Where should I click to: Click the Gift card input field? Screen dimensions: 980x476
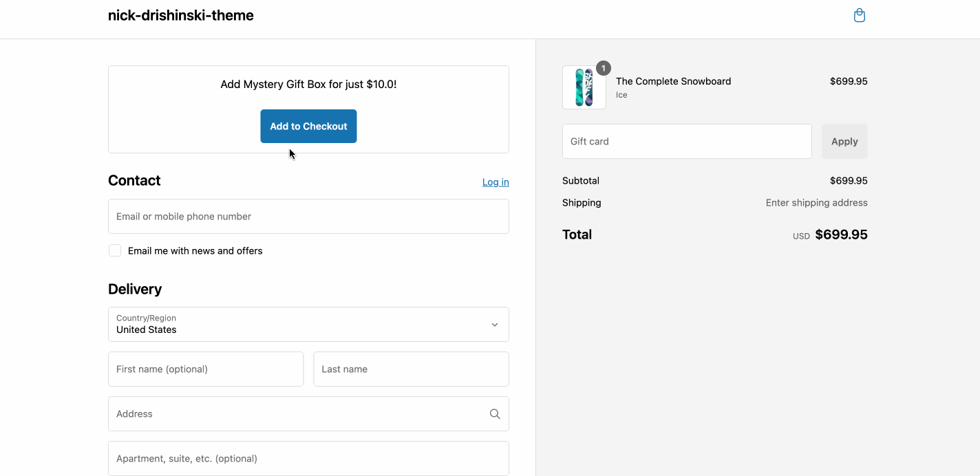(686, 142)
